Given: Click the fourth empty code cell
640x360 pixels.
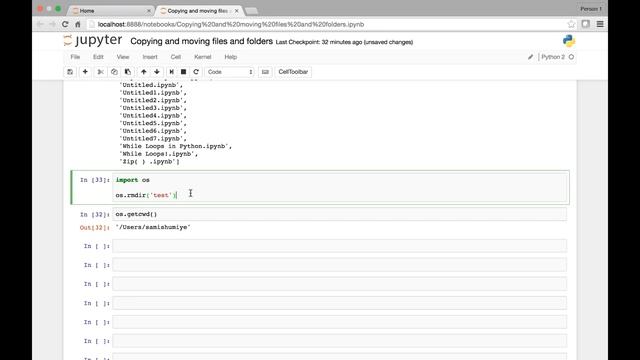Looking at the screenshot, I should click(340, 303).
